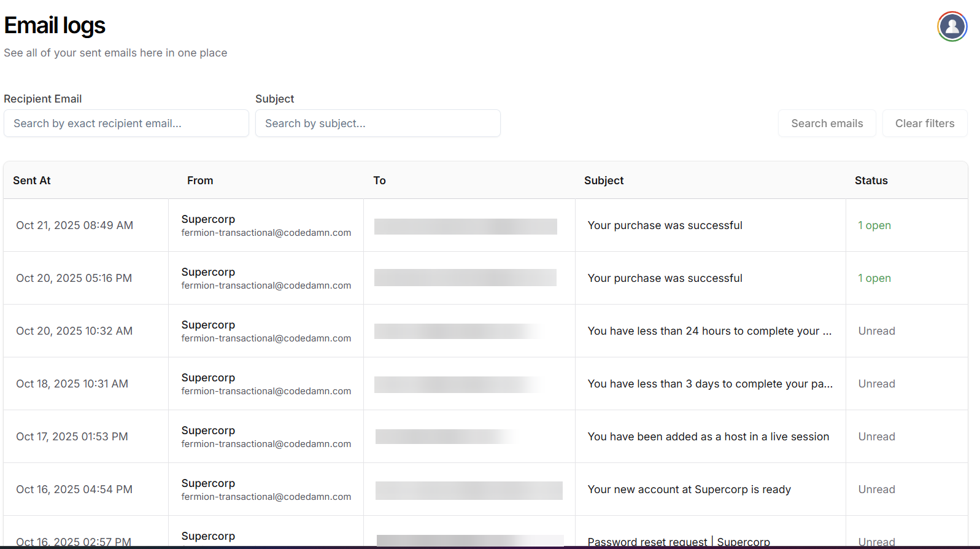Open 'less than 3 days' email subject
The height and width of the screenshot is (549, 980).
[x=709, y=384]
